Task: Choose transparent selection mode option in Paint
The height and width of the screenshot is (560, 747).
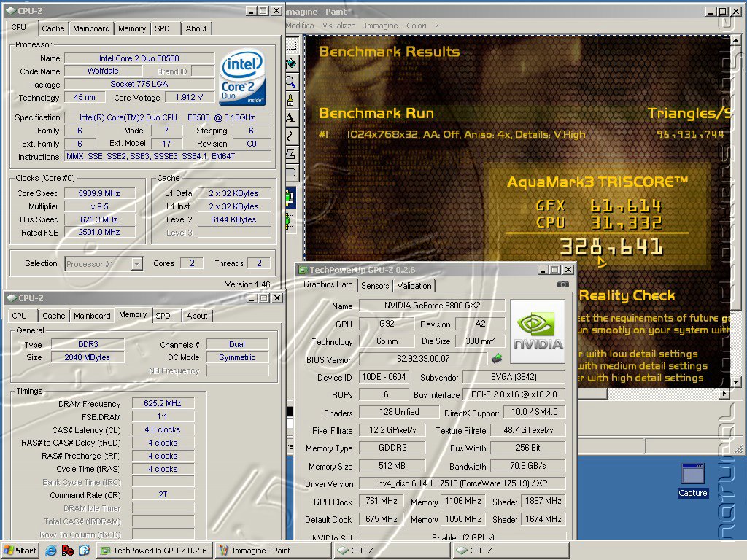Action: [290, 220]
